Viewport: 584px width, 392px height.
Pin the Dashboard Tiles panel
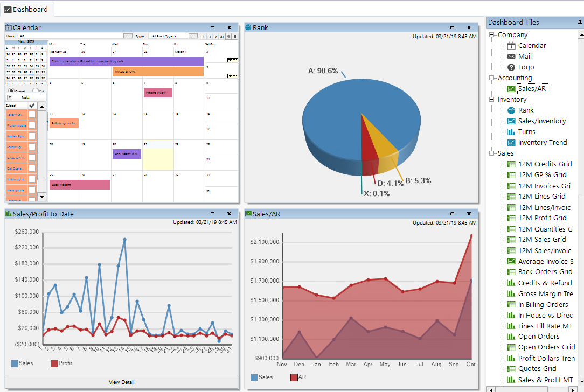pos(579,23)
